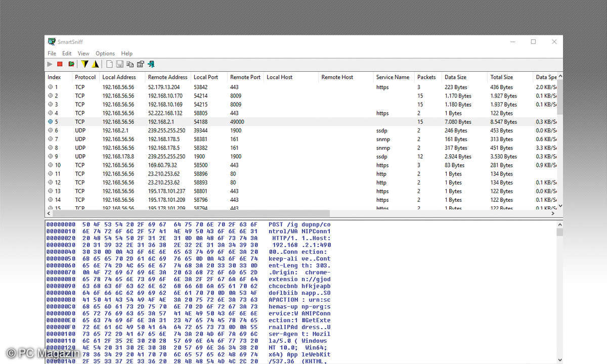Screen dimensions: 607x364
Task: Click hex offset 00000000 line
Action: pos(188,224)
